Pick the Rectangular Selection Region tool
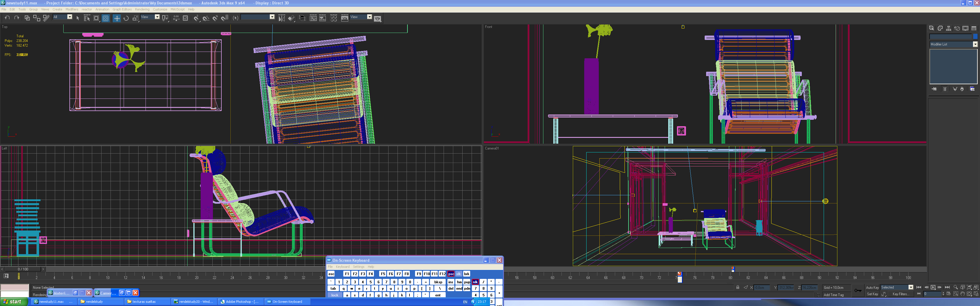 (x=96, y=18)
